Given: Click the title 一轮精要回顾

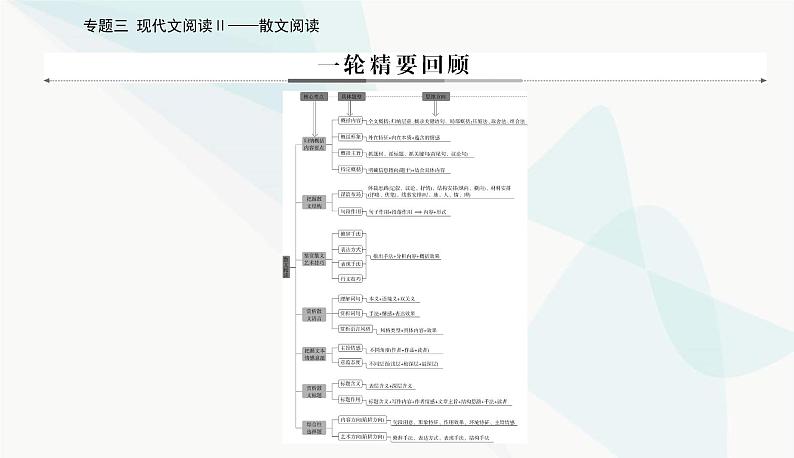Looking at the screenshot, I should [x=394, y=64].
